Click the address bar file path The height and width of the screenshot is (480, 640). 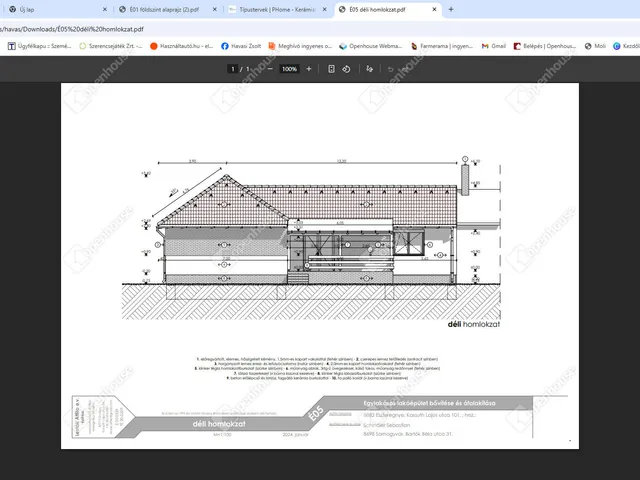[72, 29]
